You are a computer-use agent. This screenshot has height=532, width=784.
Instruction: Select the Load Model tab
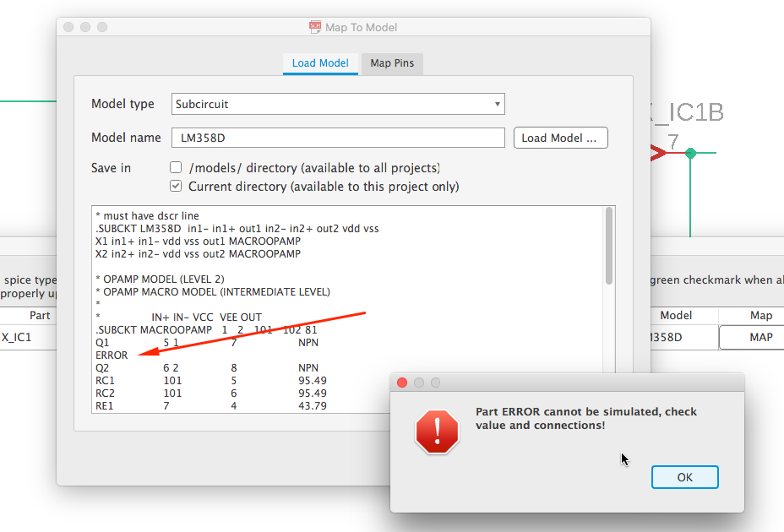click(320, 63)
